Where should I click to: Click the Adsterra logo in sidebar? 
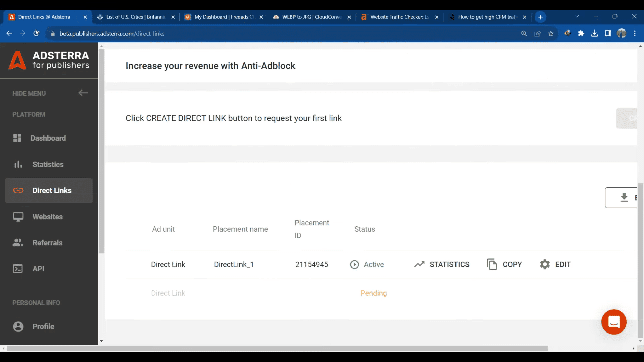pos(49,60)
